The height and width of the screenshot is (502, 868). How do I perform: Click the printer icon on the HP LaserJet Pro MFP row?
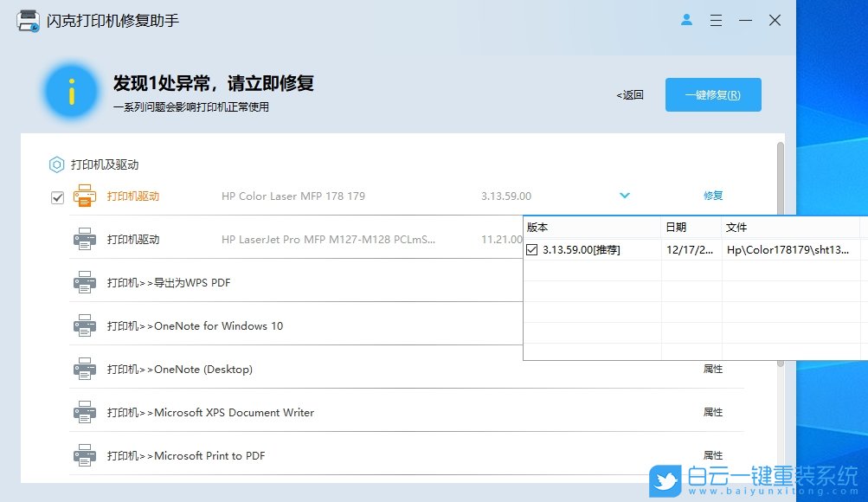pyautogui.click(x=84, y=239)
